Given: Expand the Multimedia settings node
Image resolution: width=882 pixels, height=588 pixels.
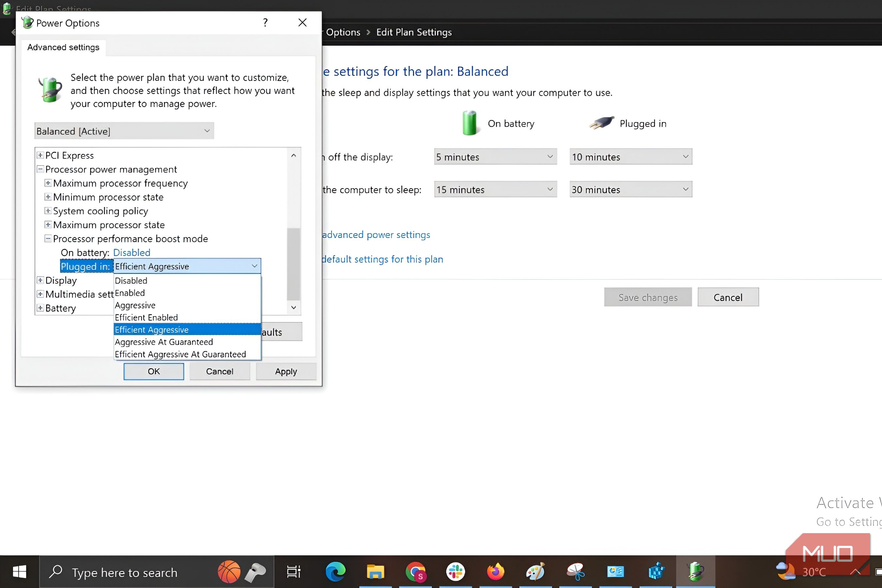Looking at the screenshot, I should [x=40, y=294].
